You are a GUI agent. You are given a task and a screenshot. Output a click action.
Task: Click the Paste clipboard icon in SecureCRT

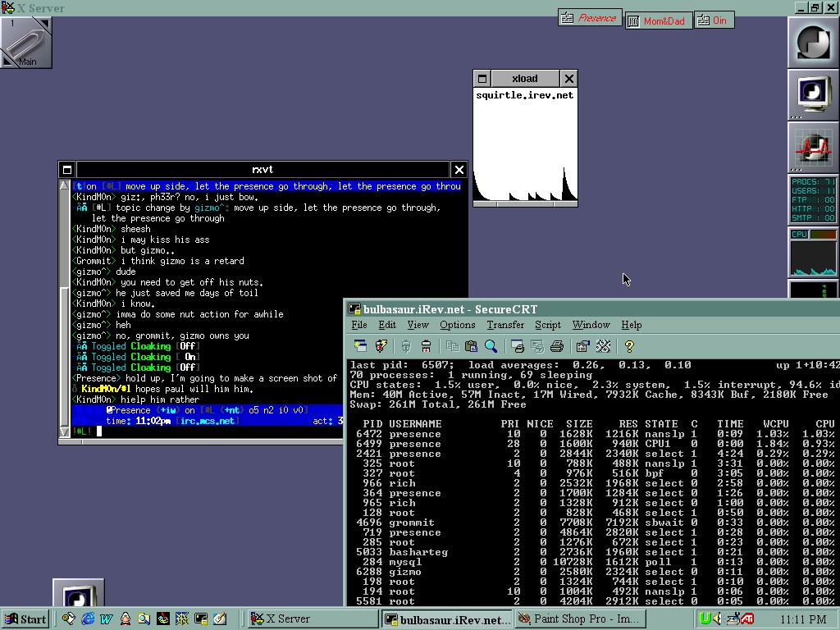(x=471, y=346)
